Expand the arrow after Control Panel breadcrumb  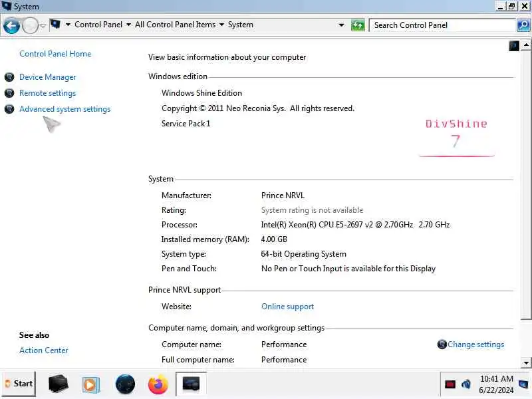128,25
